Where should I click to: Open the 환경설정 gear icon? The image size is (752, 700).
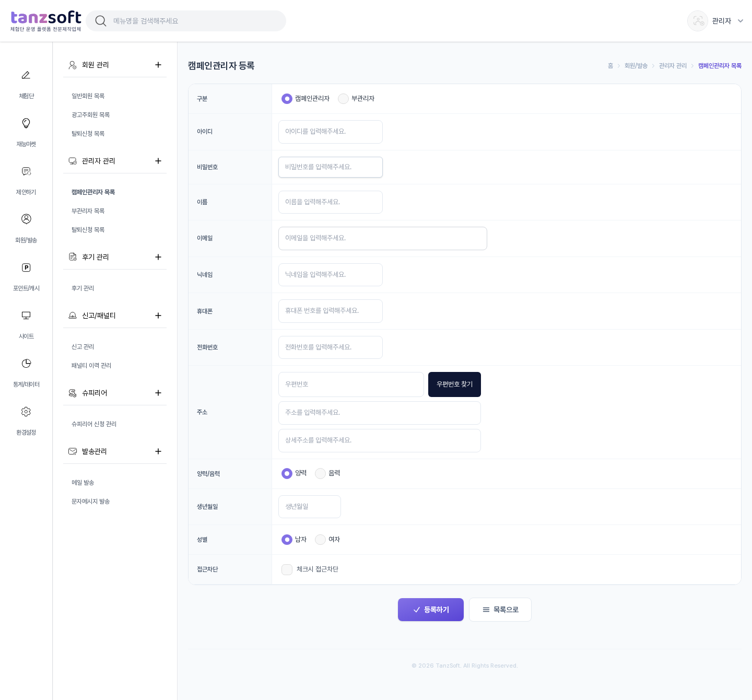tap(26, 412)
